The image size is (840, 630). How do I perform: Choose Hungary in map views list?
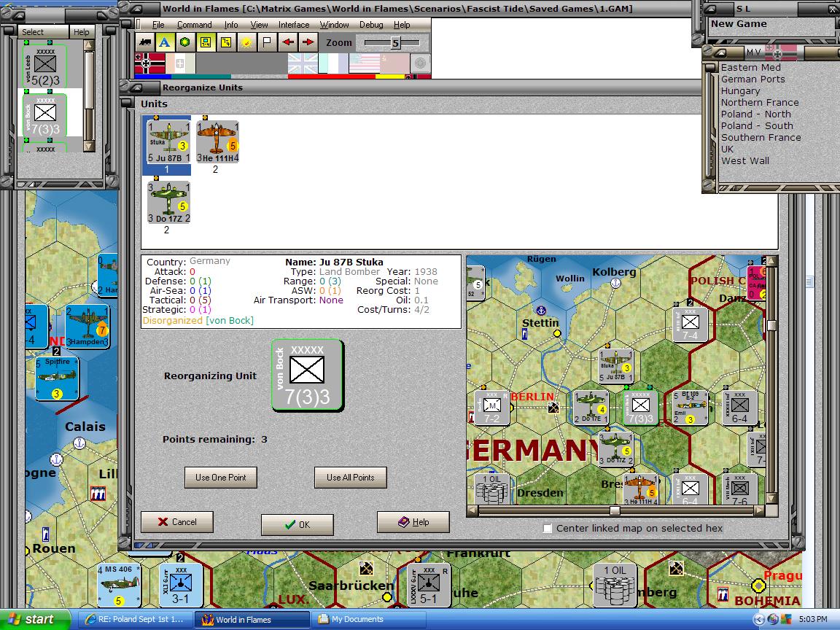point(740,91)
